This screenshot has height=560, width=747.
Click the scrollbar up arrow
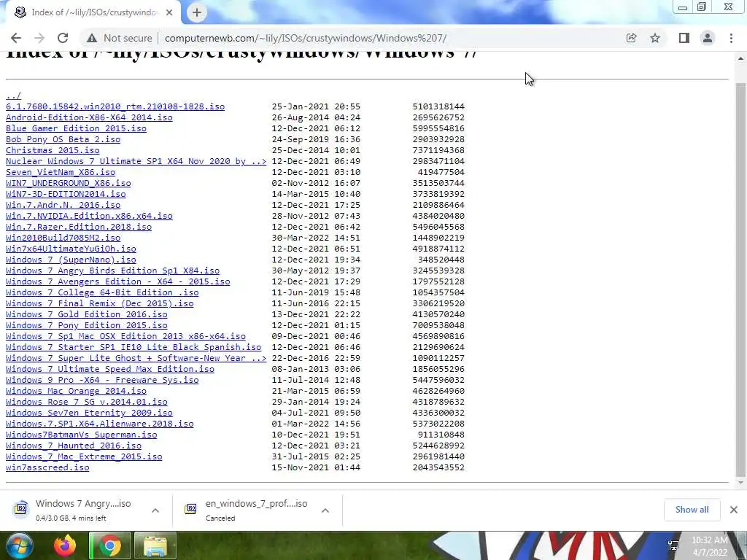point(740,58)
